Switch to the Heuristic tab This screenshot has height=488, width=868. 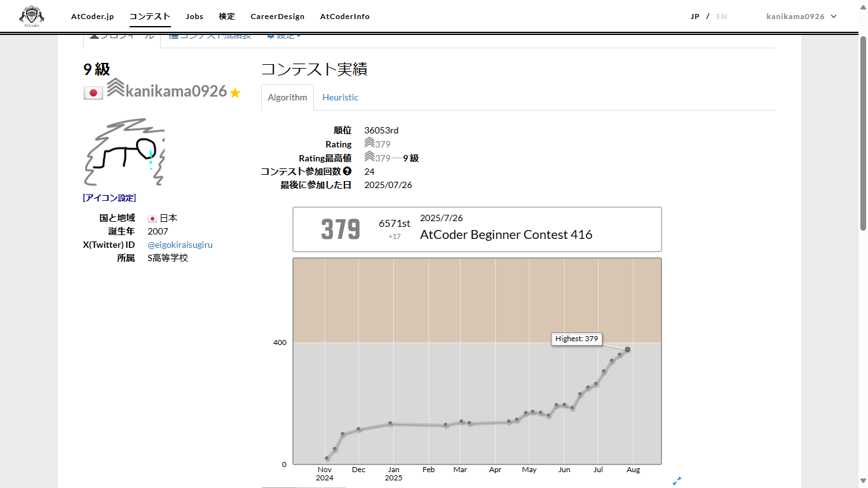tap(340, 97)
